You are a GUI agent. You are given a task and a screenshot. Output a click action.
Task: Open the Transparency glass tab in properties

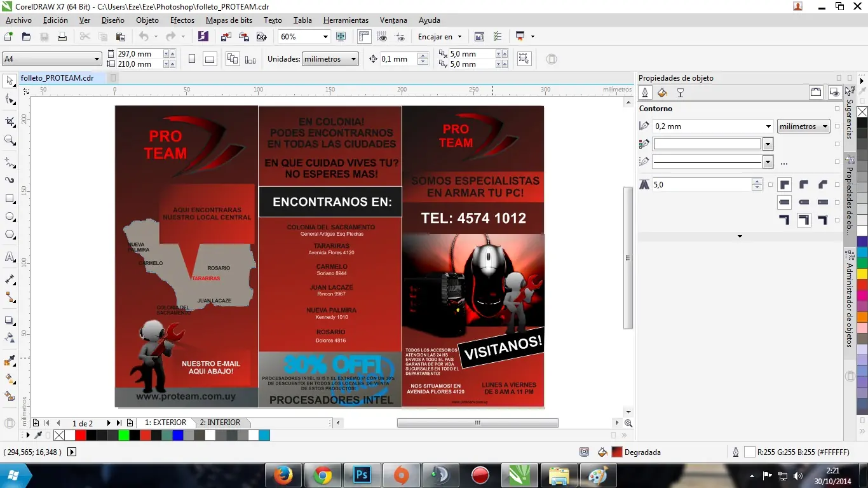point(680,93)
